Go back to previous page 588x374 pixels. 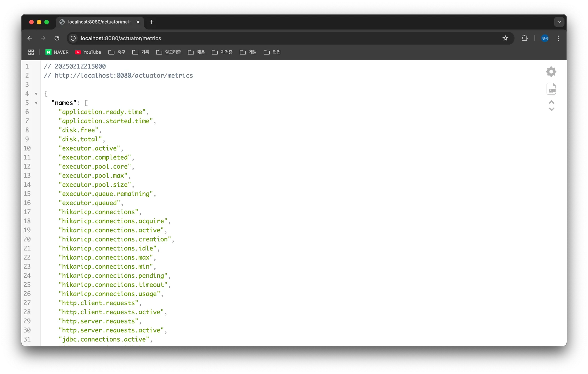coord(30,38)
